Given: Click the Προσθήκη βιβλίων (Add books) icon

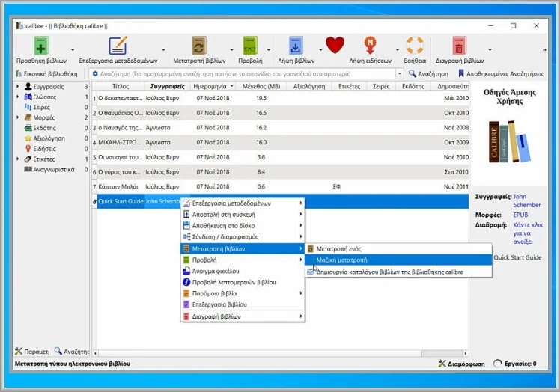Looking at the screenshot, I should coord(41,46).
